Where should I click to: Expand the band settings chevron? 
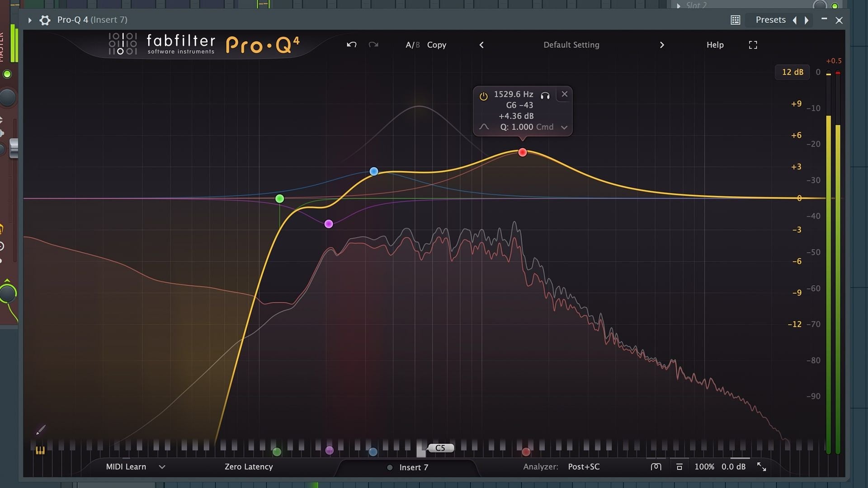[x=564, y=127]
